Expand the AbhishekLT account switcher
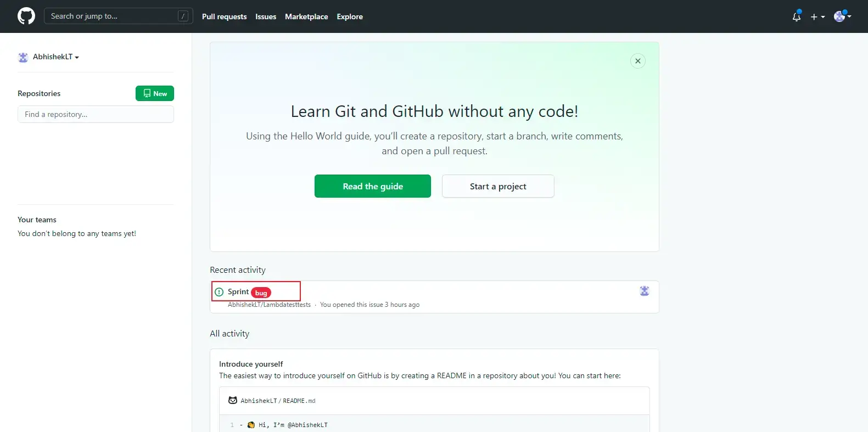This screenshot has width=868, height=432. [55, 57]
